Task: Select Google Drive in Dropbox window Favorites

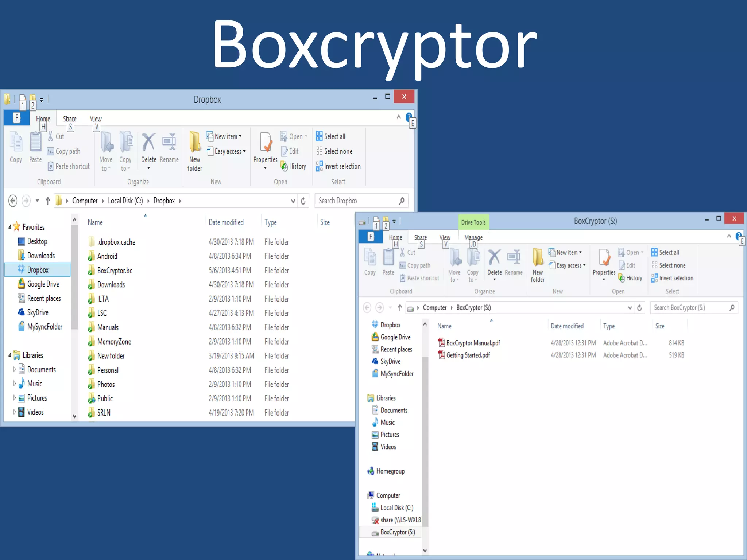Action: click(x=39, y=284)
